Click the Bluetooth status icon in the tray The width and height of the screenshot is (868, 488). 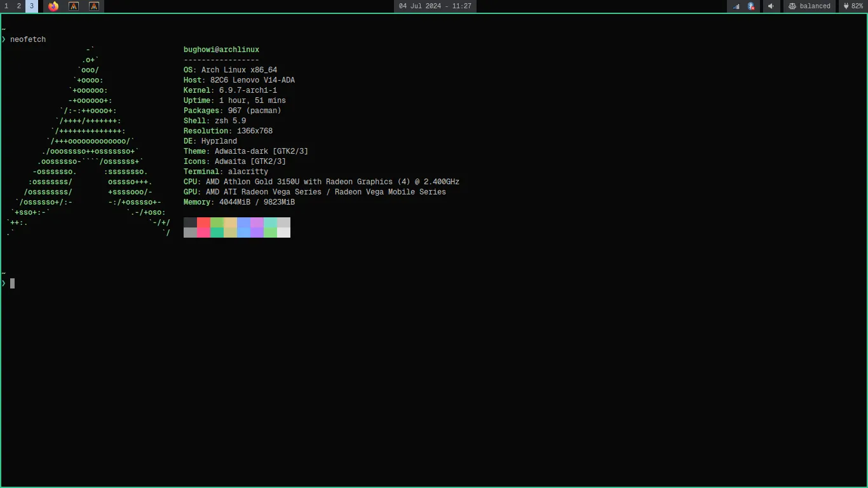pyautogui.click(x=751, y=6)
